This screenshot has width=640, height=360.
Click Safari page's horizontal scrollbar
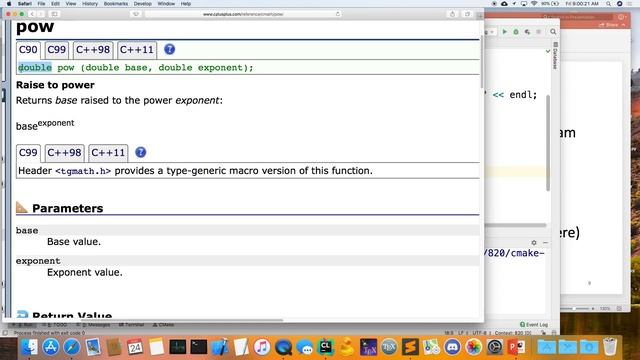coord(182,320)
